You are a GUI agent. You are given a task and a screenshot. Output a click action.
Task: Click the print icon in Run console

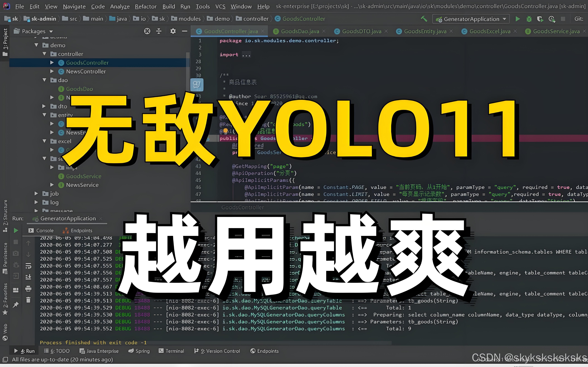[28, 289]
